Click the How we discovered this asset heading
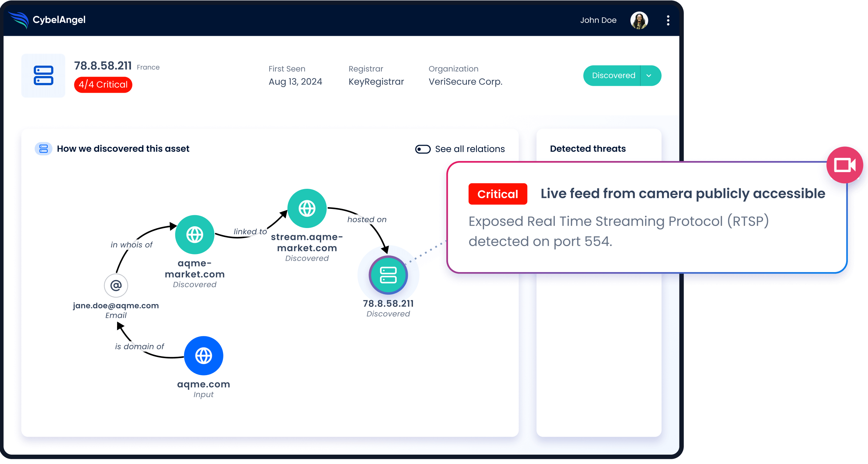The image size is (868, 464). (123, 149)
